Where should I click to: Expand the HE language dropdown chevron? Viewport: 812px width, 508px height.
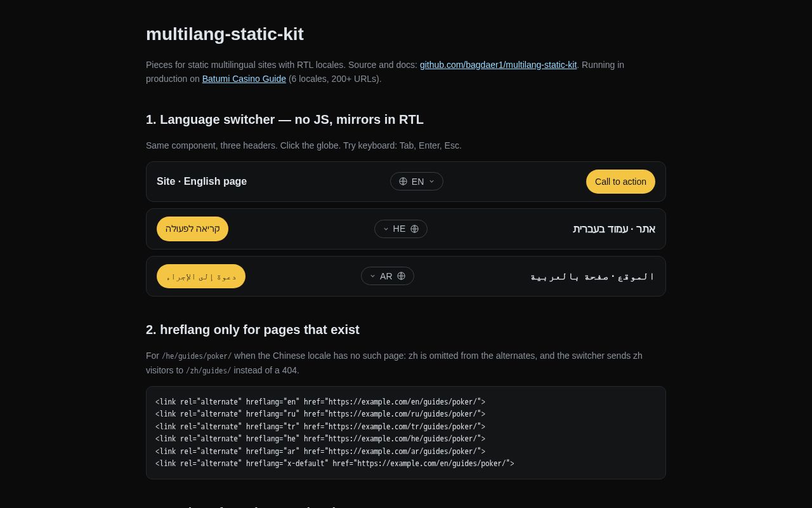[x=386, y=229]
